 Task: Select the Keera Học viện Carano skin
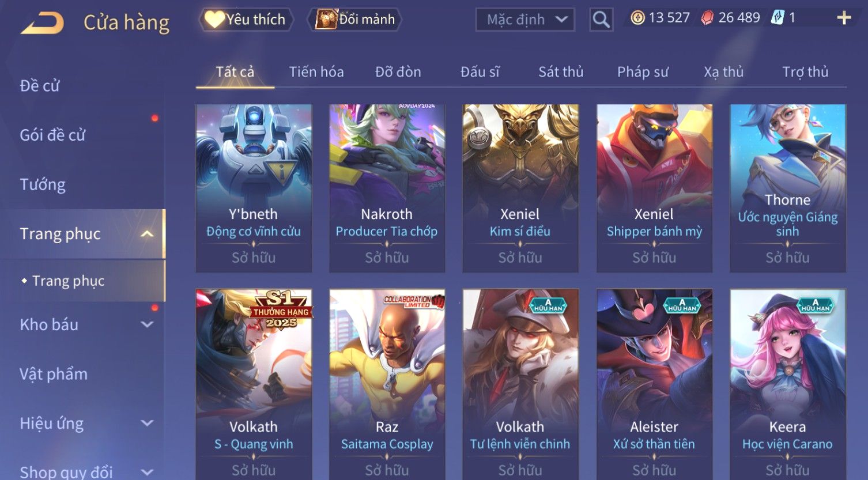787,384
